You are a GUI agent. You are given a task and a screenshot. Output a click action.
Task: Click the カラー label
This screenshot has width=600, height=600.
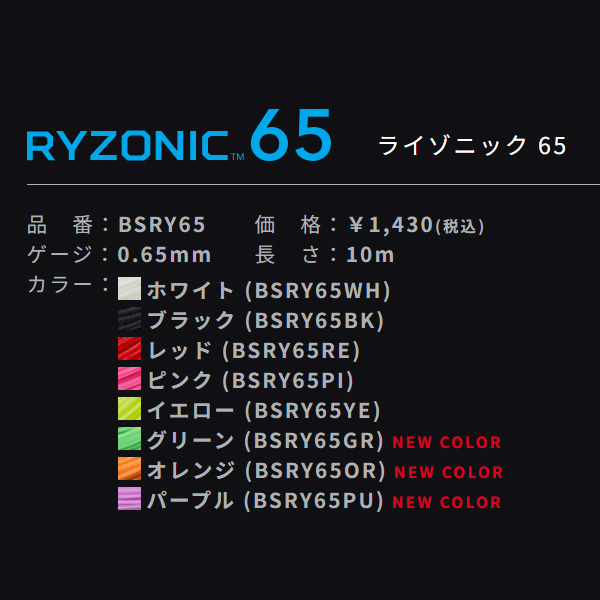pos(60,285)
